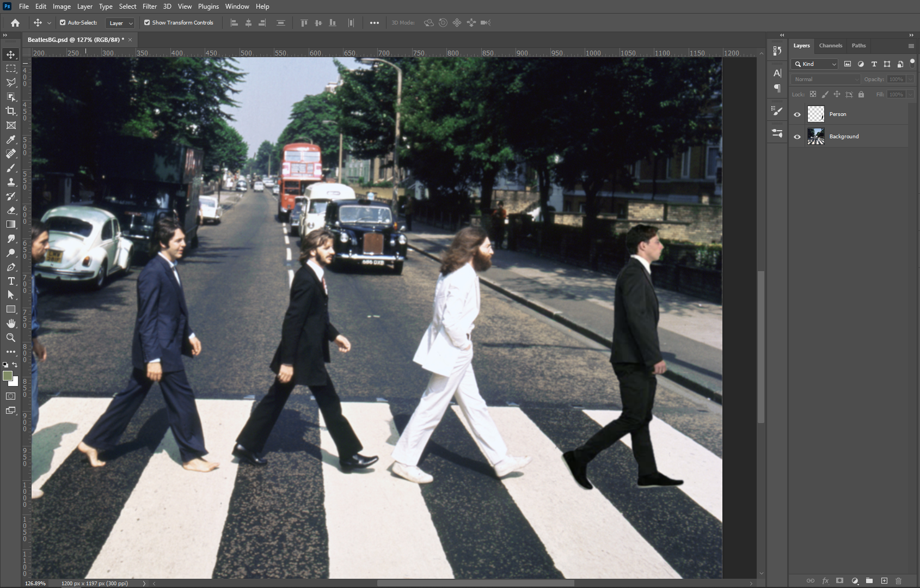Create new group folder icon
The image size is (920, 588).
(869, 581)
